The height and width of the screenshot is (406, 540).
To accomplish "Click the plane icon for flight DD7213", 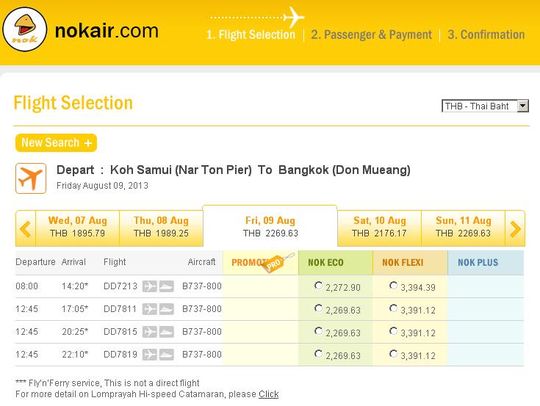I will [x=149, y=286].
